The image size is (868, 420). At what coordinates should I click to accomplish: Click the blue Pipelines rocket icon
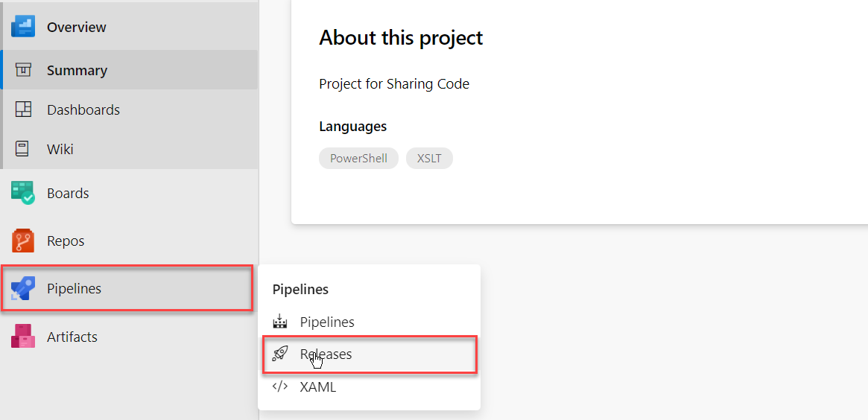click(23, 288)
